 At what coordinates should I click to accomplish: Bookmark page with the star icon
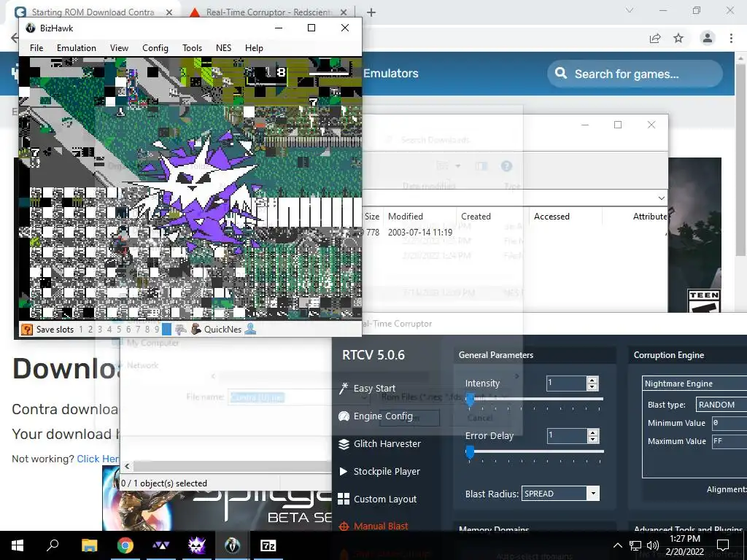tap(678, 38)
